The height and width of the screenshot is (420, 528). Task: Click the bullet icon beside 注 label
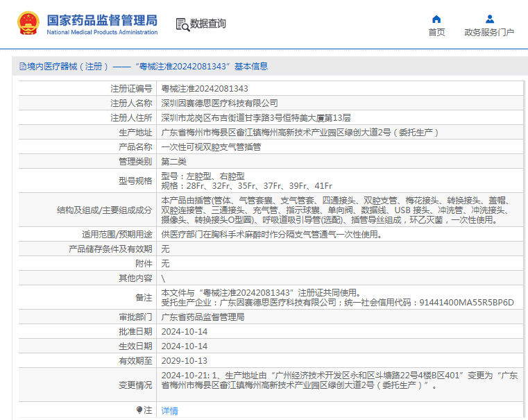pyautogui.click(x=139, y=410)
